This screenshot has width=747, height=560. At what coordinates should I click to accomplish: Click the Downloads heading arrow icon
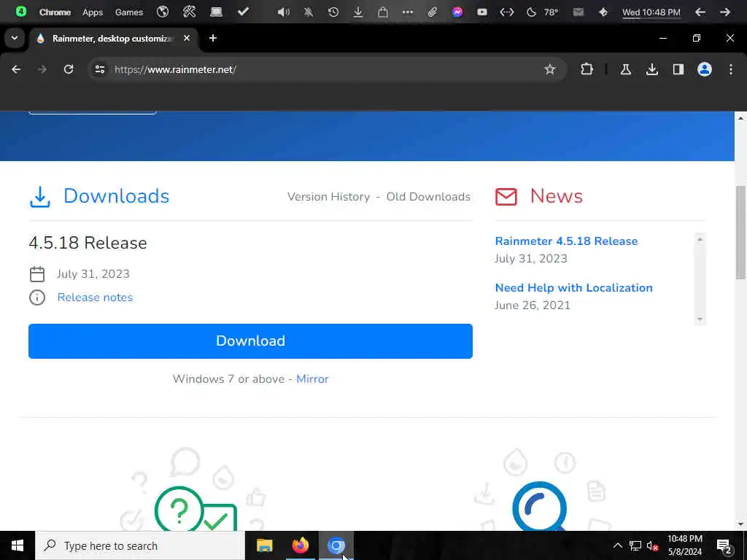point(40,197)
